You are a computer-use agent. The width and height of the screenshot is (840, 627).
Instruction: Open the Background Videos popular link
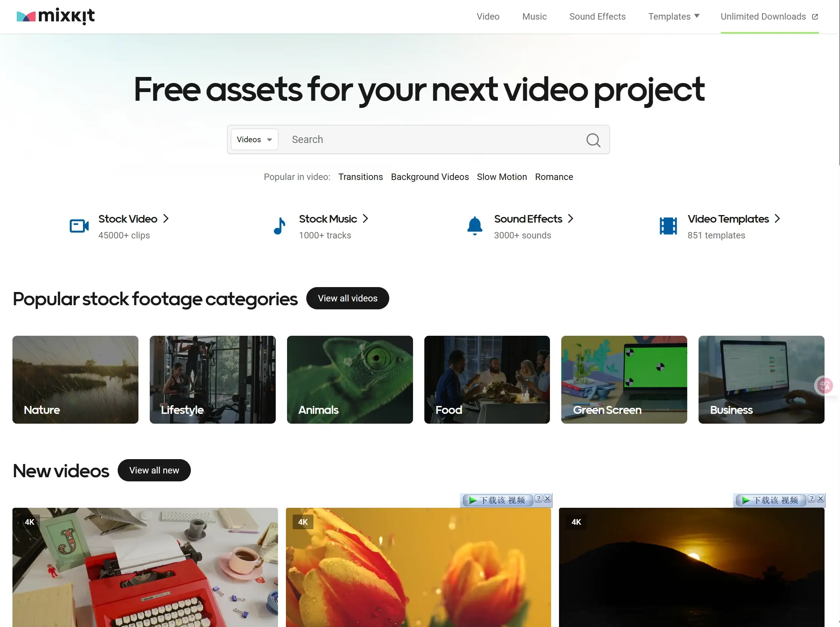[430, 177]
